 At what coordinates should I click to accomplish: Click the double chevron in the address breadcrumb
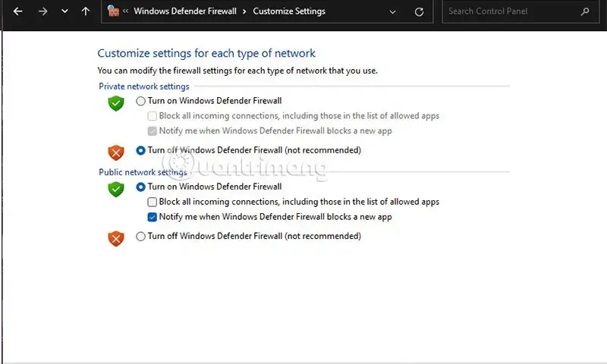click(x=126, y=11)
